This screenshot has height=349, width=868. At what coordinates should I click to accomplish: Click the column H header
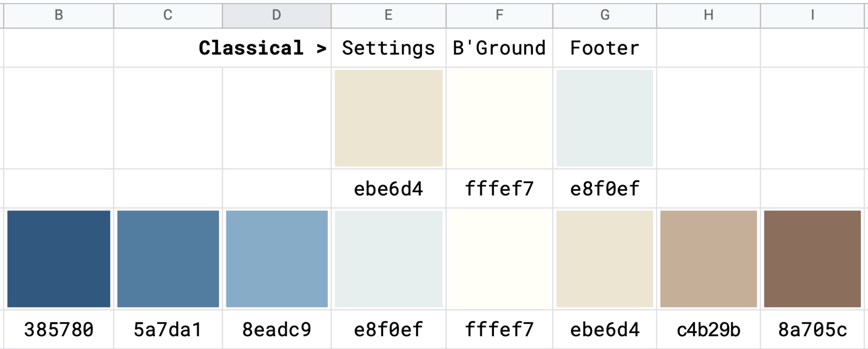pyautogui.click(x=708, y=15)
